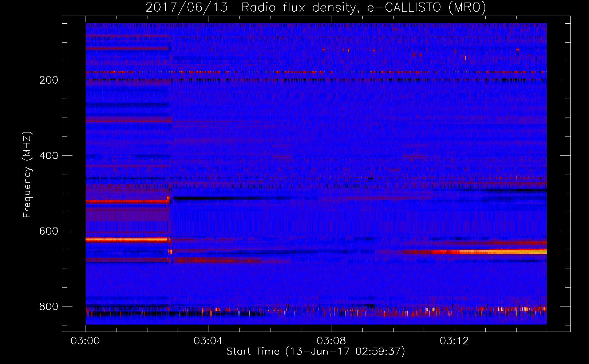Click the 03:00 time tick label

(x=85, y=341)
